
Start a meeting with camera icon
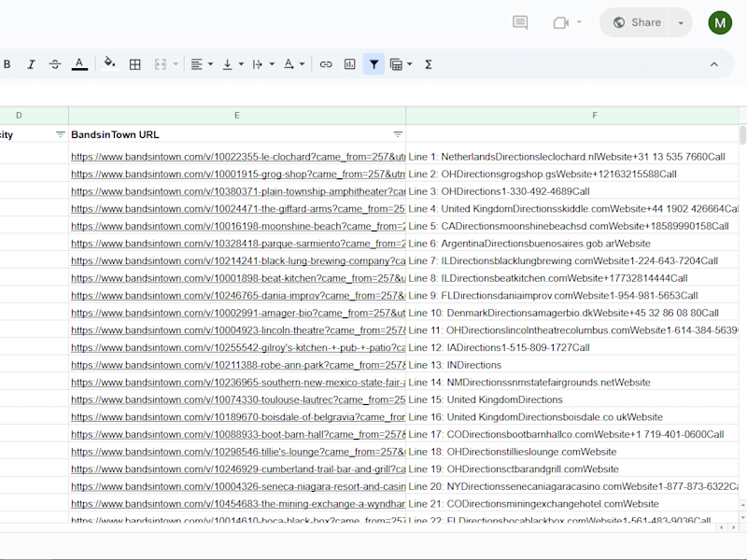561,22
